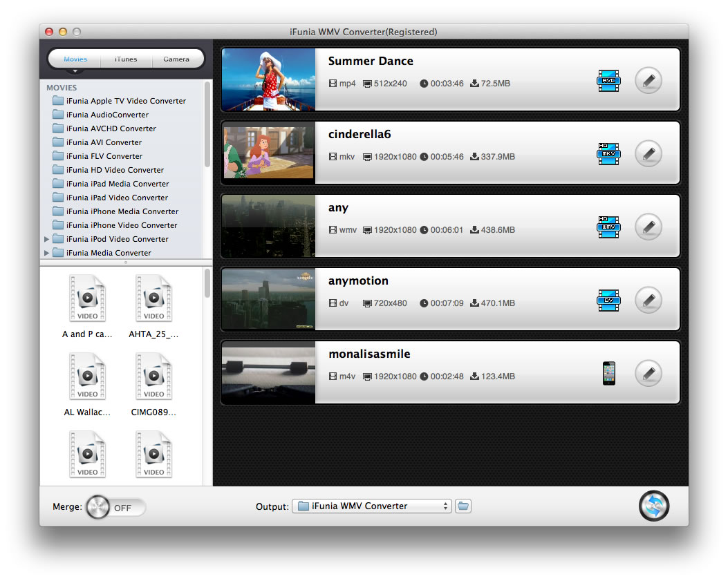Switch to the Camera tab
This screenshot has width=728, height=581.
tap(176, 59)
